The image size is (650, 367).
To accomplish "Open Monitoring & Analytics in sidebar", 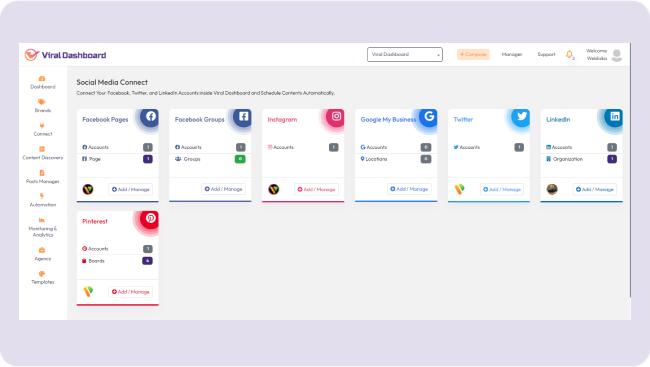I will click(42, 227).
